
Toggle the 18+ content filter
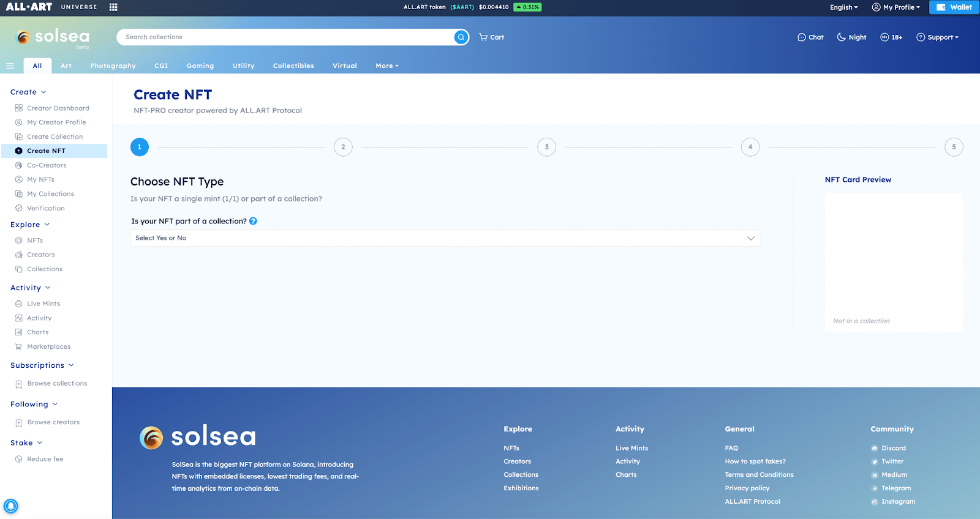tap(891, 37)
